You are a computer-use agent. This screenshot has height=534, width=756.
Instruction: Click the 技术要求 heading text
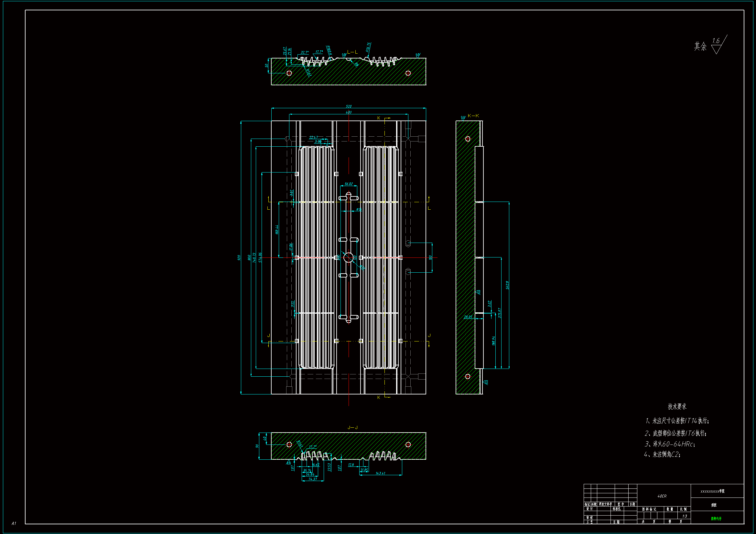(677, 407)
